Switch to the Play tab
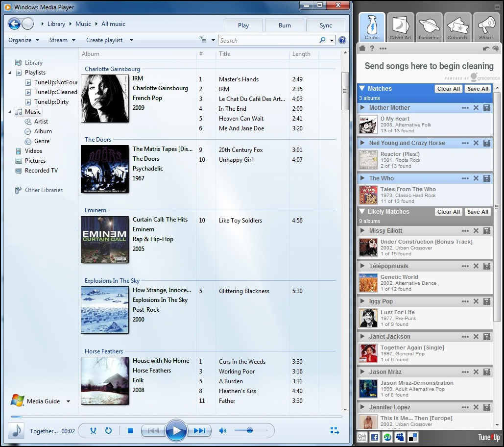This screenshot has width=504, height=447. pos(243,25)
